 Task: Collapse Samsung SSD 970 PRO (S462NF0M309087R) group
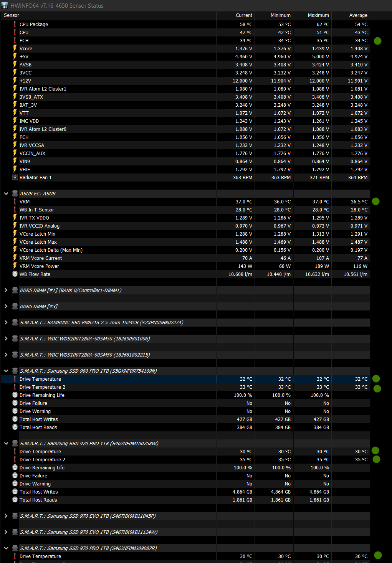coord(6,548)
